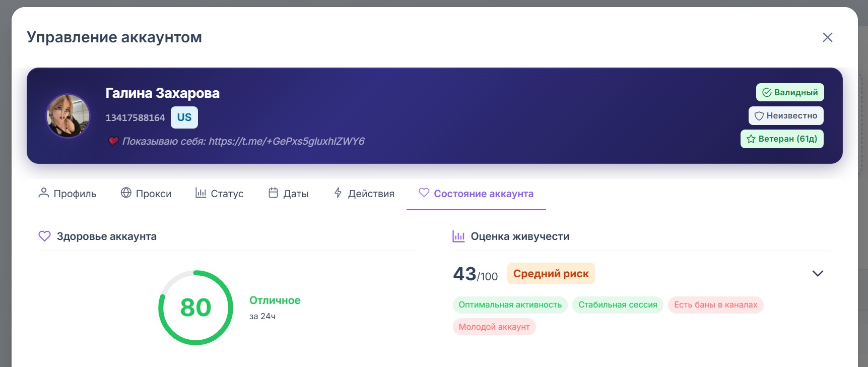
Task: Switch to the Прокси tab
Action: (x=146, y=194)
